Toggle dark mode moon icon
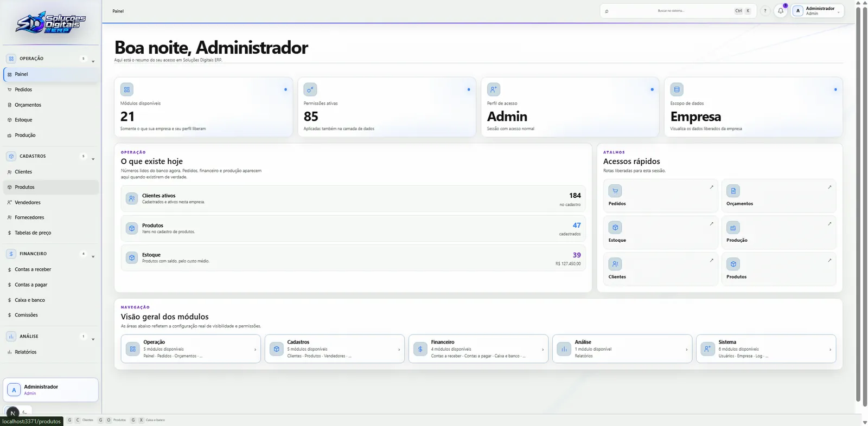Image resolution: width=868 pixels, height=426 pixels. point(24,412)
